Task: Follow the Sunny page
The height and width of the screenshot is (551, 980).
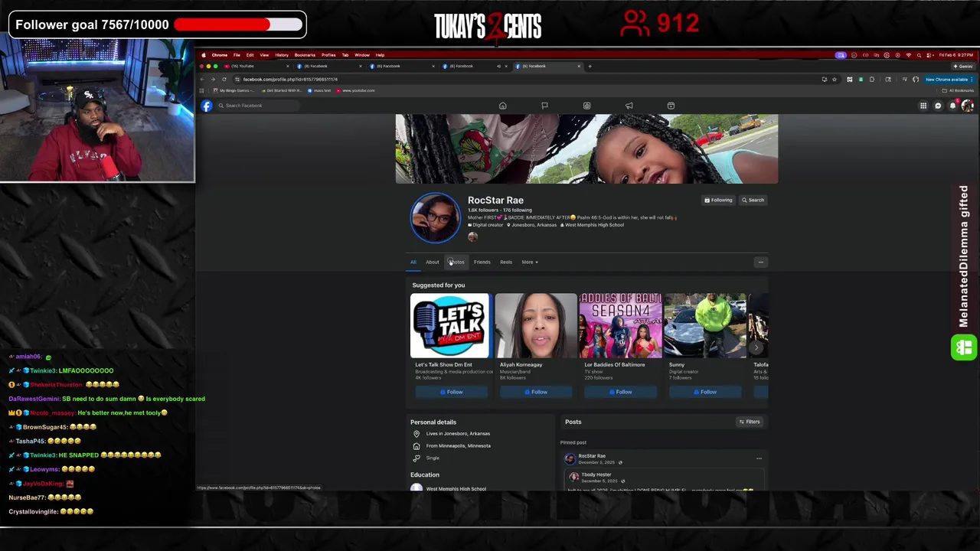Action: [x=704, y=393]
